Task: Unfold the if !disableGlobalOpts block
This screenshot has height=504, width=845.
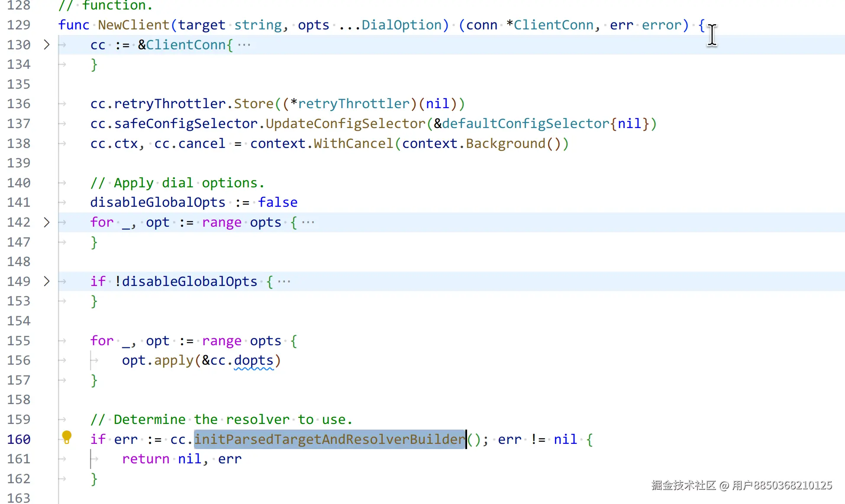Action: (x=47, y=281)
